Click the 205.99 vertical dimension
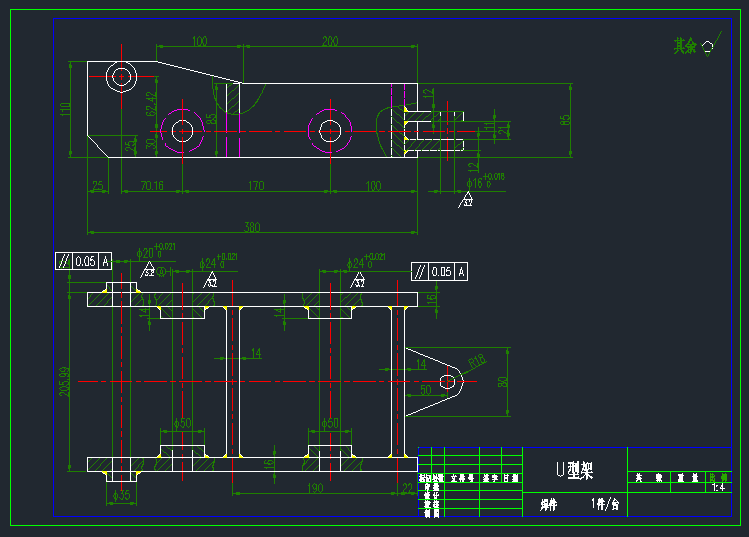 click(64, 381)
